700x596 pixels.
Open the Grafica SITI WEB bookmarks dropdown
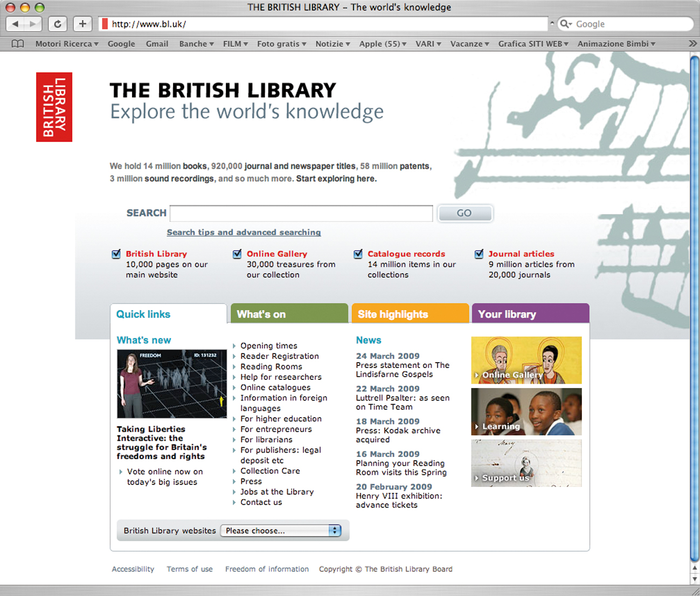coord(533,44)
